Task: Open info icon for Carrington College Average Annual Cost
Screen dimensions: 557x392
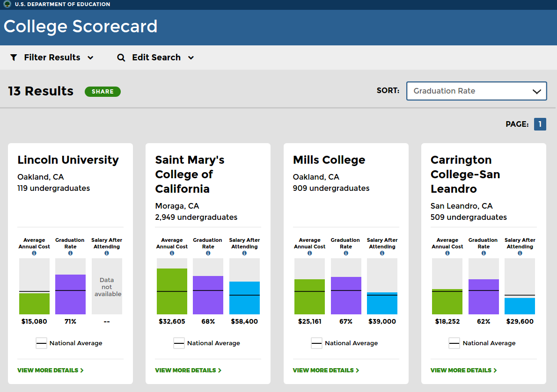Action: [x=447, y=253]
